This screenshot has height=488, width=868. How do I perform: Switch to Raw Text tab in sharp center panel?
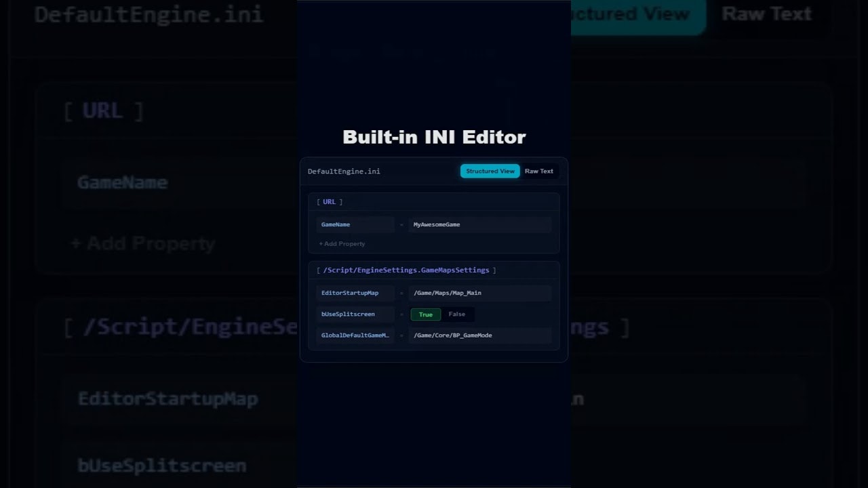tap(539, 171)
